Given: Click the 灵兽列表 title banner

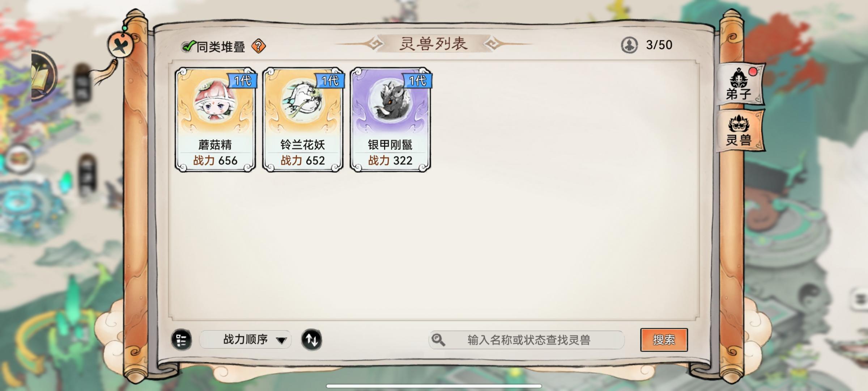Looking at the screenshot, I should coord(434,44).
